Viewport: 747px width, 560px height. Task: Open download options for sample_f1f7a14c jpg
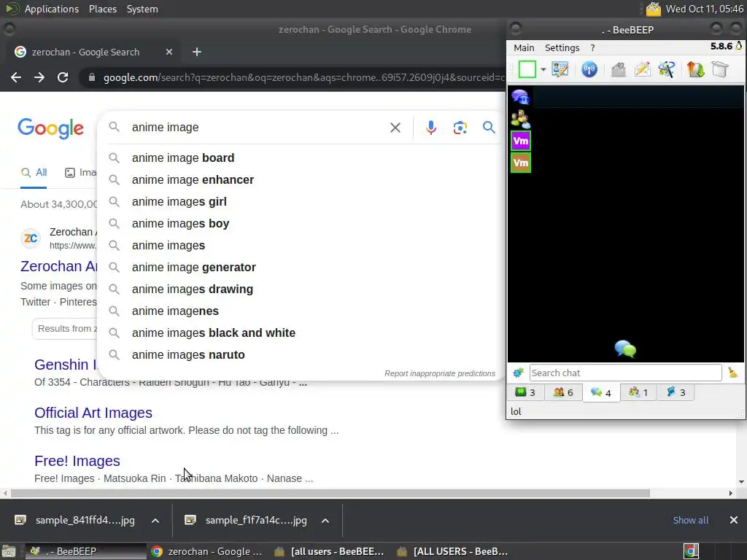pos(325,521)
